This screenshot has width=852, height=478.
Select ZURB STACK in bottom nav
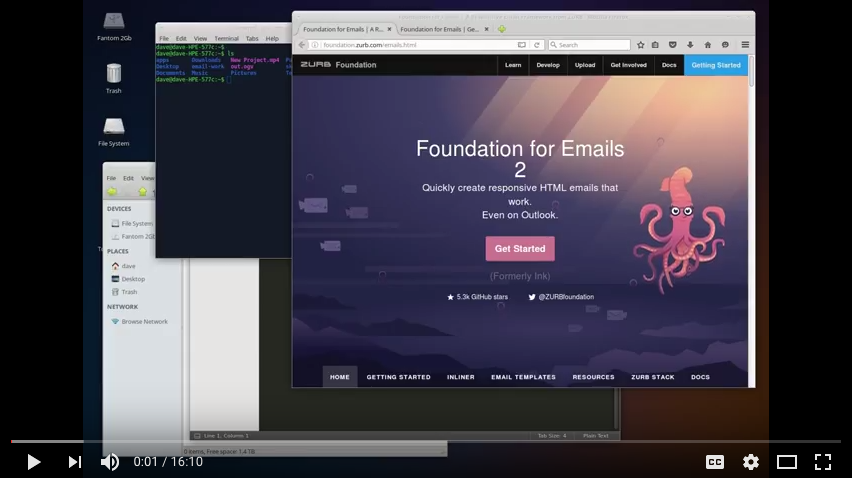tap(653, 377)
